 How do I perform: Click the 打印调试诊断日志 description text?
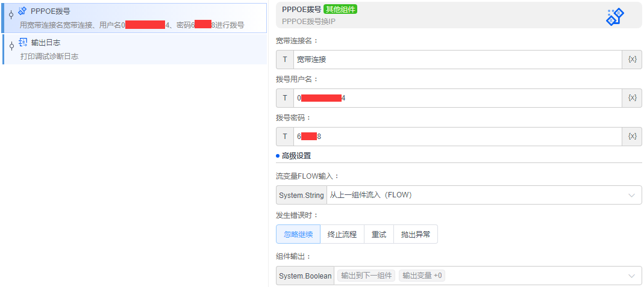(x=49, y=56)
